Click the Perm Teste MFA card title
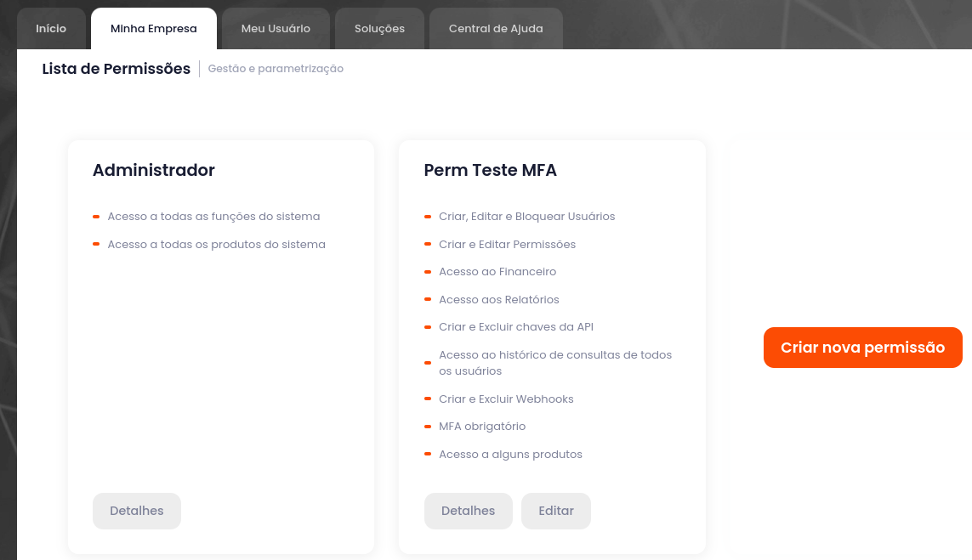The height and width of the screenshot is (560, 972). (x=490, y=170)
